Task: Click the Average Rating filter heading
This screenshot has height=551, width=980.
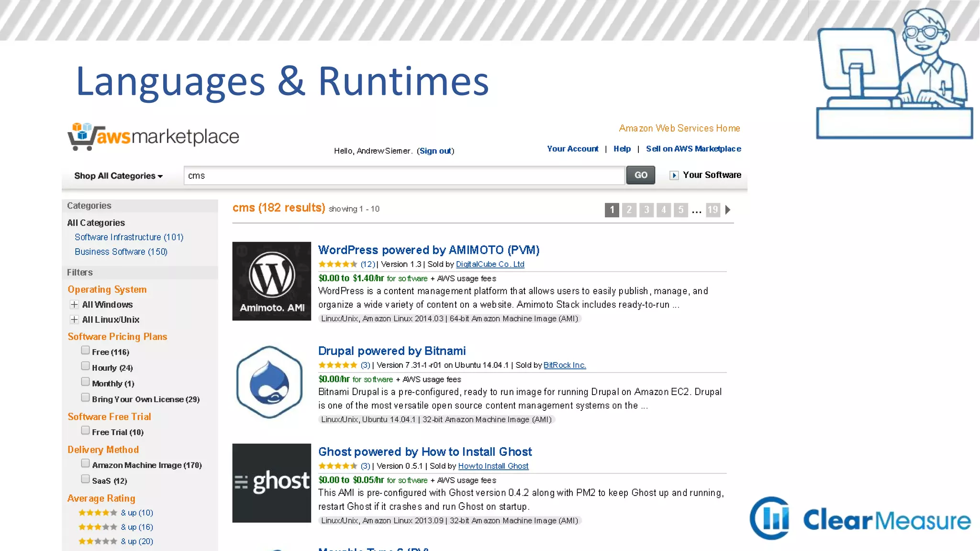Action: point(101,498)
